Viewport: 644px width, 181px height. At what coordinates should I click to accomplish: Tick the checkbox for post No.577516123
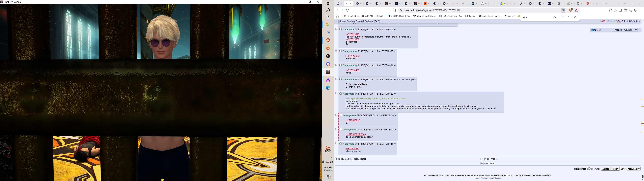point(340,94)
